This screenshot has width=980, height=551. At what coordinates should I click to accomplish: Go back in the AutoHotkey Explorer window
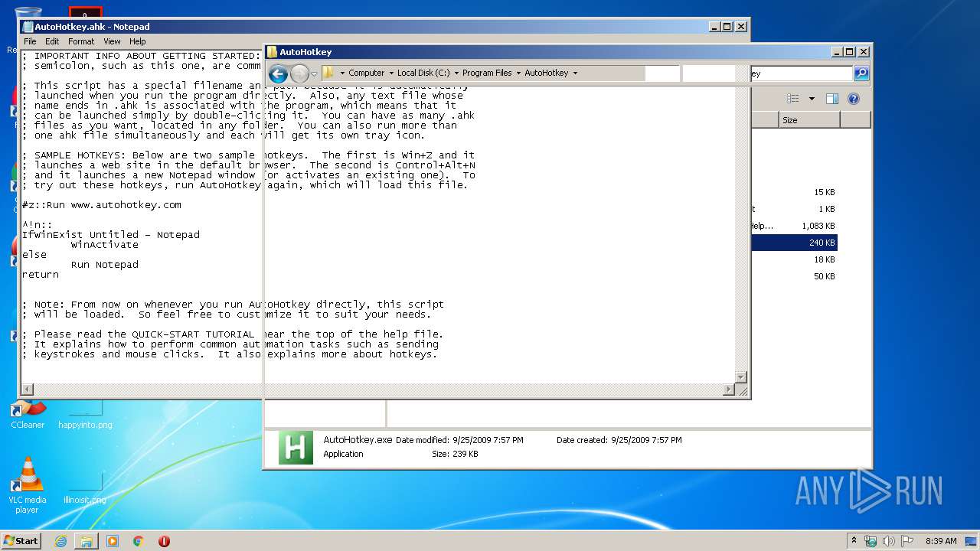point(278,73)
